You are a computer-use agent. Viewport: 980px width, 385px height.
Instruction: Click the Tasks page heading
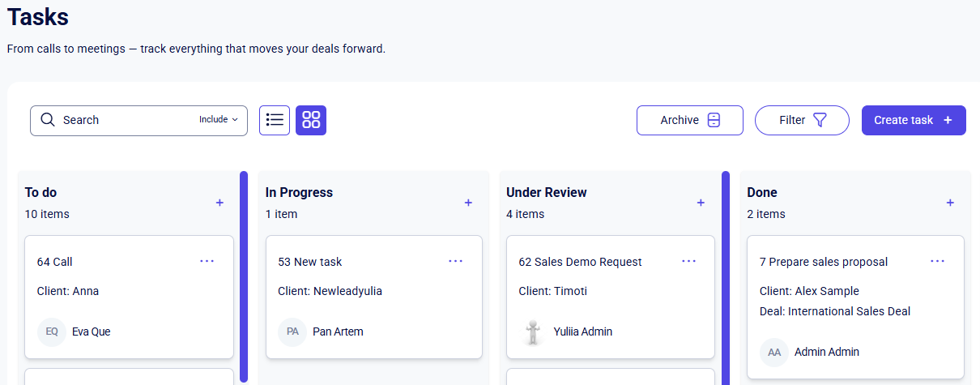tap(38, 16)
